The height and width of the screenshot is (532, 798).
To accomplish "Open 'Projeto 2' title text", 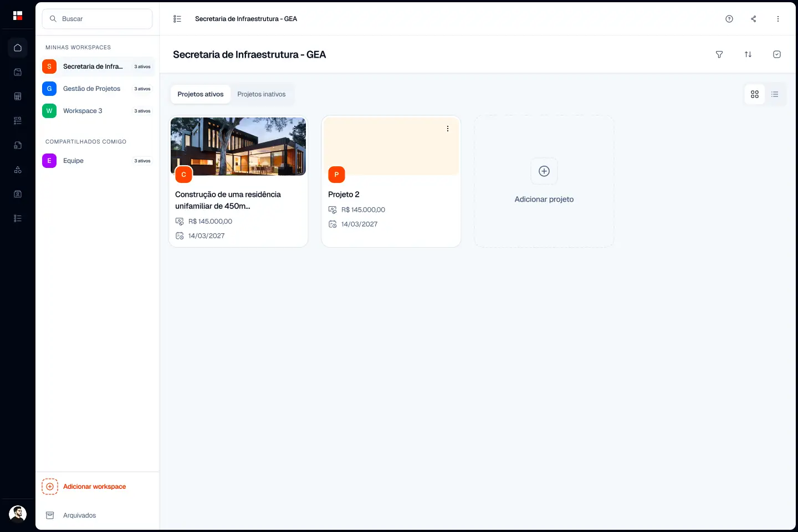I will [x=344, y=195].
